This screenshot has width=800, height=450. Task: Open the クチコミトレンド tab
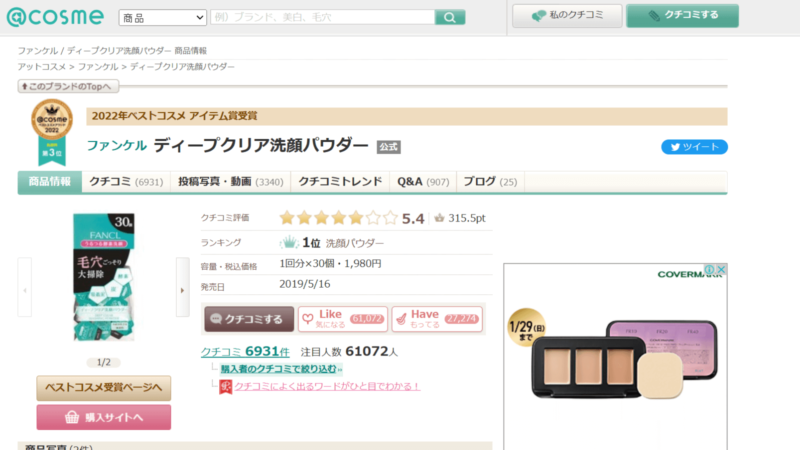click(x=340, y=182)
